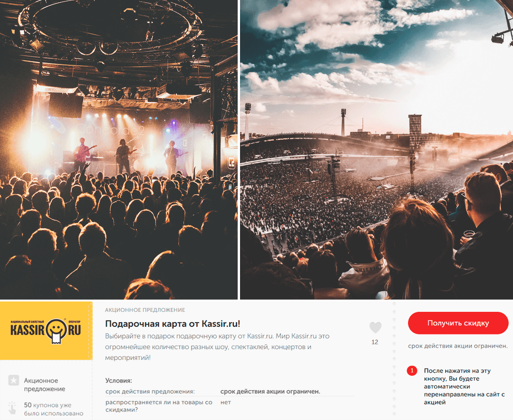Click the Условия heading
Screen dimensions: 513x420
(x=119, y=380)
